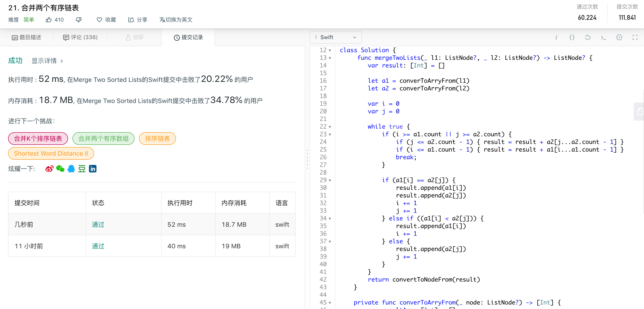Switch language via 切换为英文
This screenshot has height=309, width=644.
176,20
